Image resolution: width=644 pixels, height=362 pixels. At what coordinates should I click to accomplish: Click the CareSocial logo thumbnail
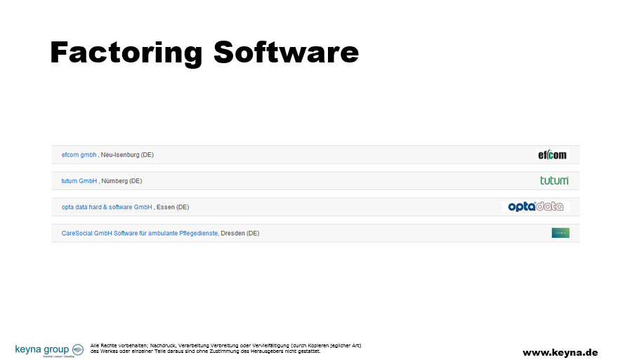[560, 233]
